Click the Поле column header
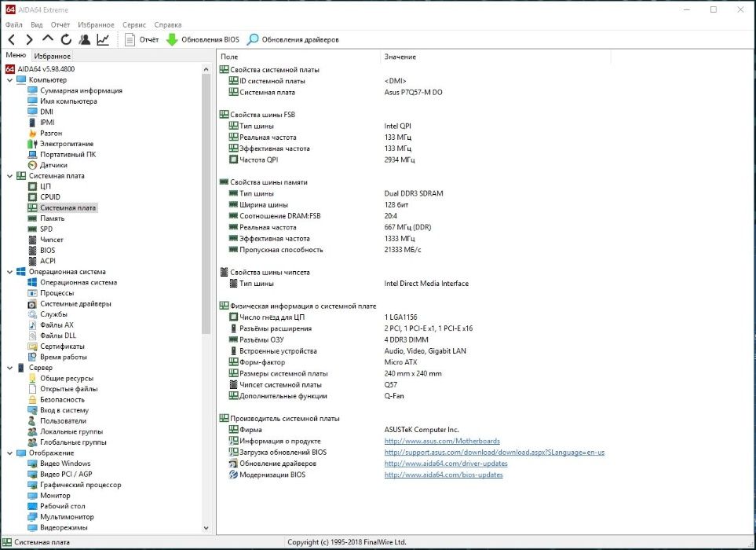 tap(298, 57)
